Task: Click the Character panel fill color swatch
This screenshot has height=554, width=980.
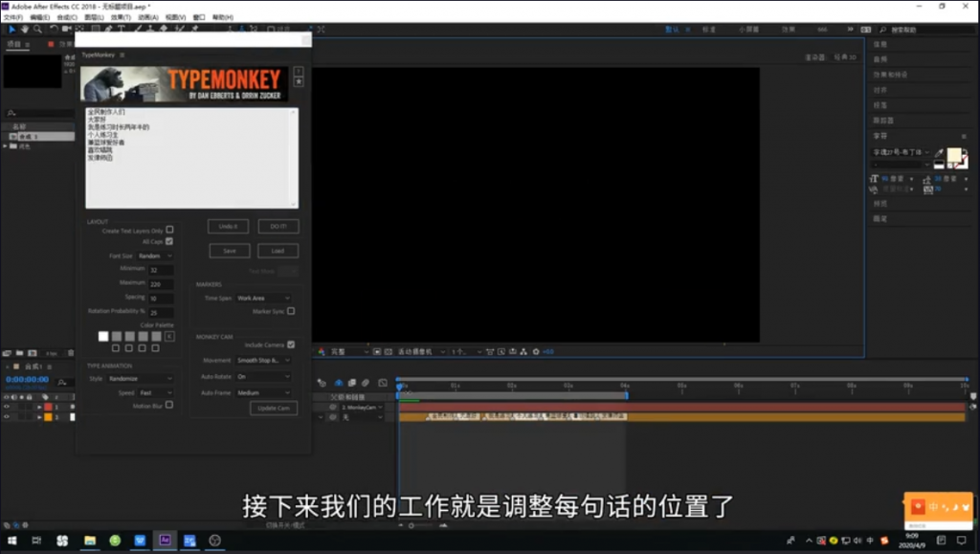Action: [954, 155]
